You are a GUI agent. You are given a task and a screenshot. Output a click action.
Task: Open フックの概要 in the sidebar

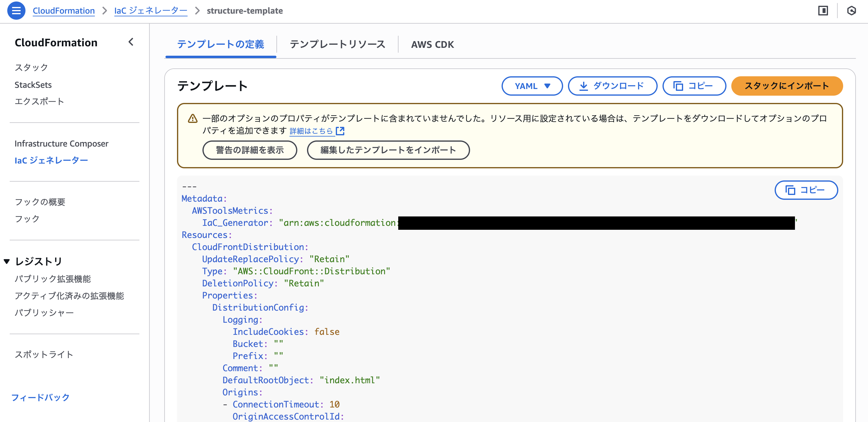[x=40, y=202]
